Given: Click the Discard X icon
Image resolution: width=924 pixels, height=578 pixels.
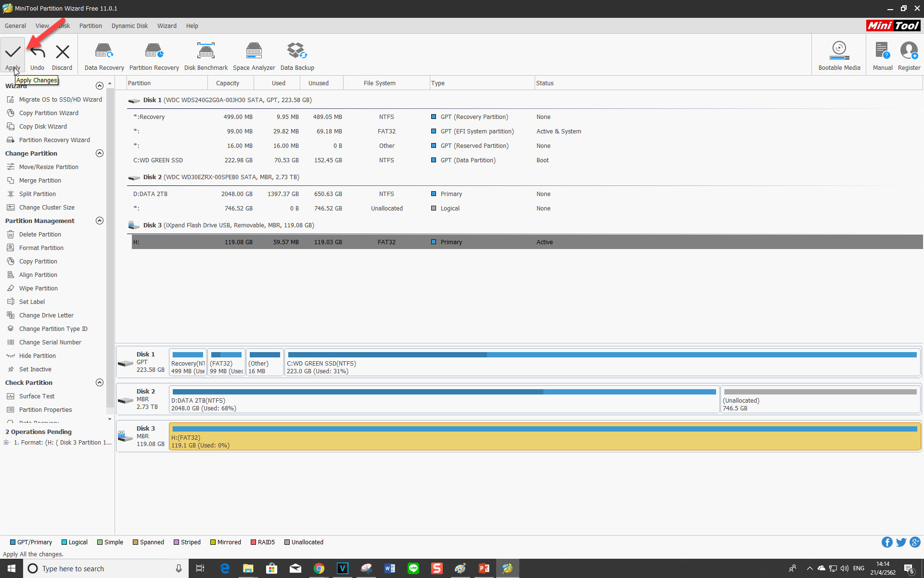Looking at the screenshot, I should click(62, 52).
